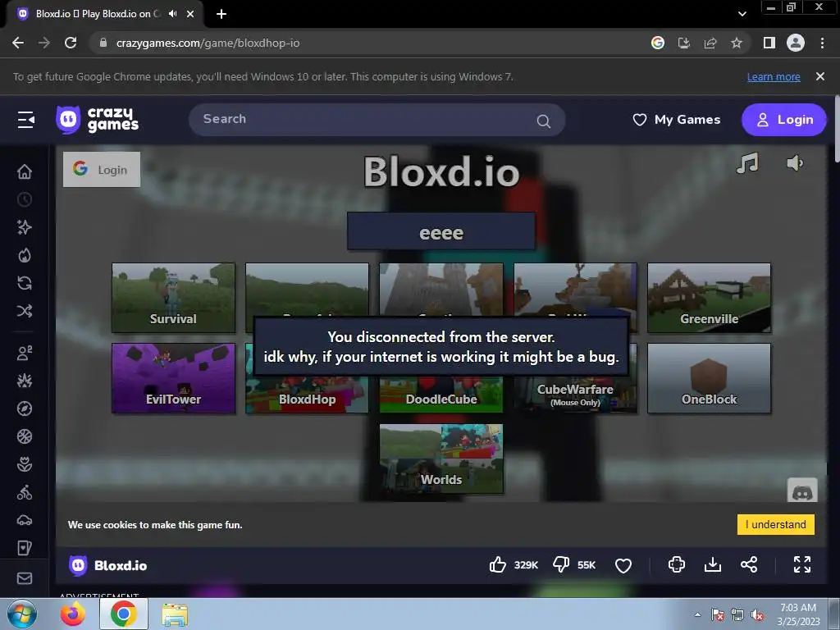
Task: Open the action games burst icon
Action: [25, 381]
